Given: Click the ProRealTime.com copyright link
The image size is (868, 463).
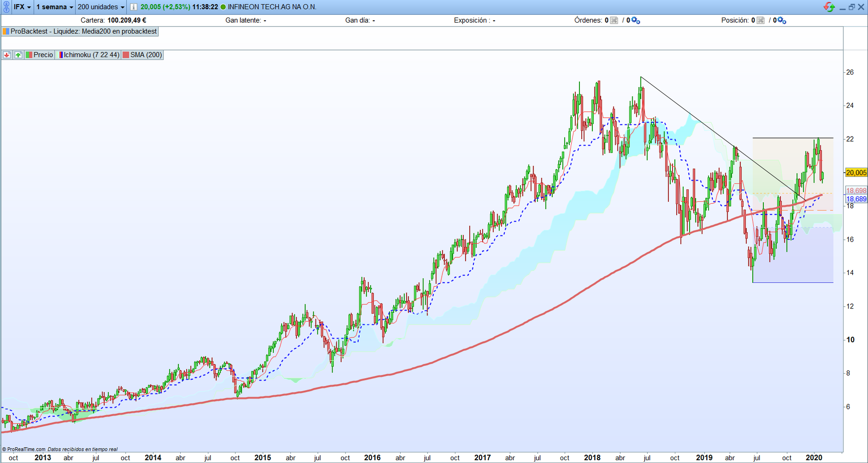Looking at the screenshot, I should 24,449.
